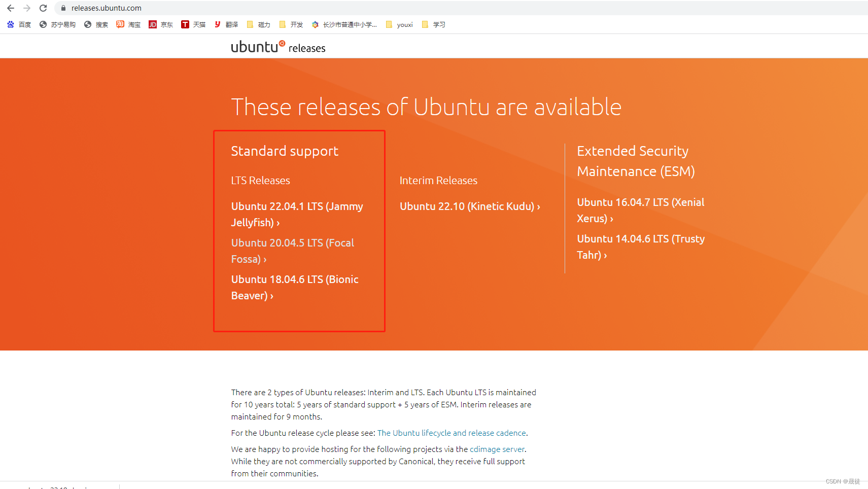This screenshot has width=868, height=489.
Task: Click paragraph starting 'There are 2 types'
Action: coord(384,405)
